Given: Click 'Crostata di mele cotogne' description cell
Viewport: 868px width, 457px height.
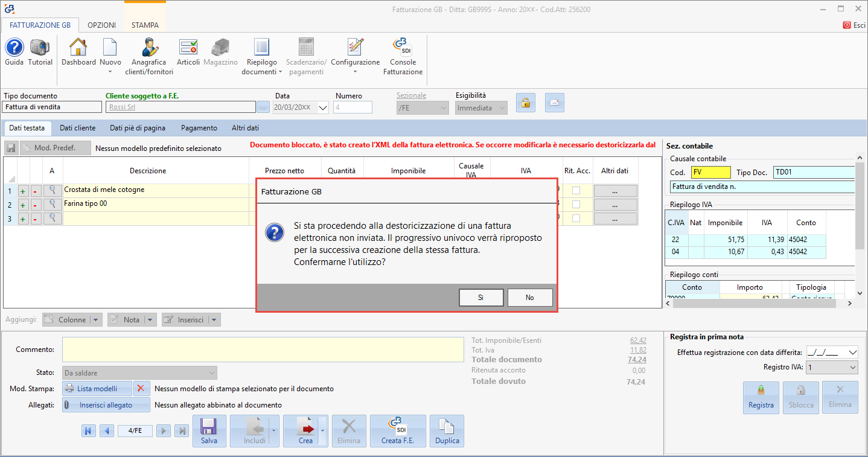Looking at the screenshot, I should pos(156,190).
